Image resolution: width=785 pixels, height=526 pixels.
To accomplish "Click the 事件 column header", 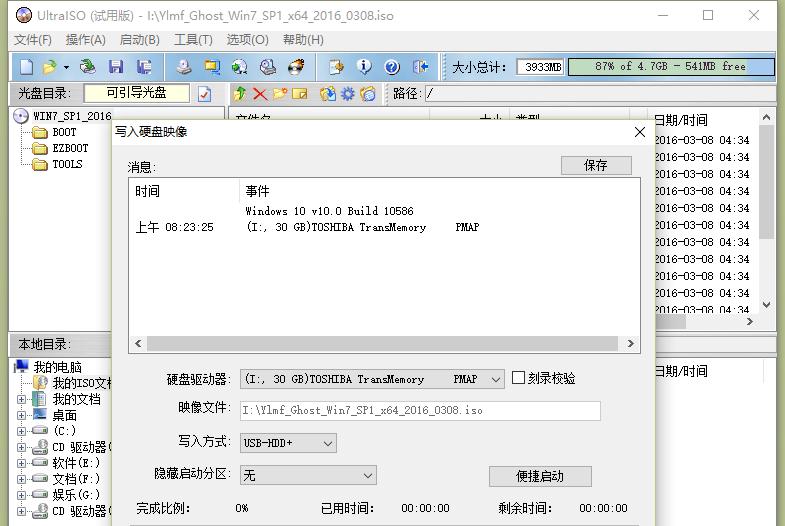I will [x=257, y=191].
